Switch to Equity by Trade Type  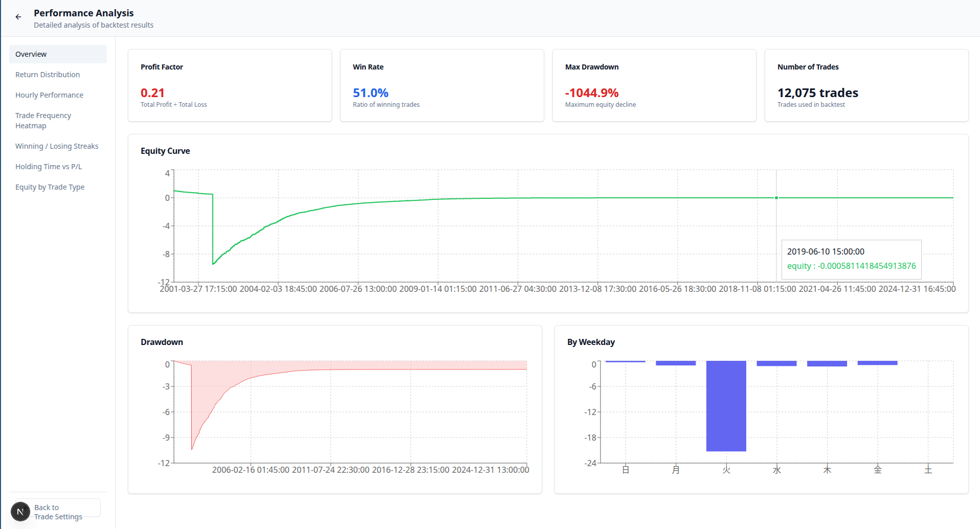[x=50, y=187]
